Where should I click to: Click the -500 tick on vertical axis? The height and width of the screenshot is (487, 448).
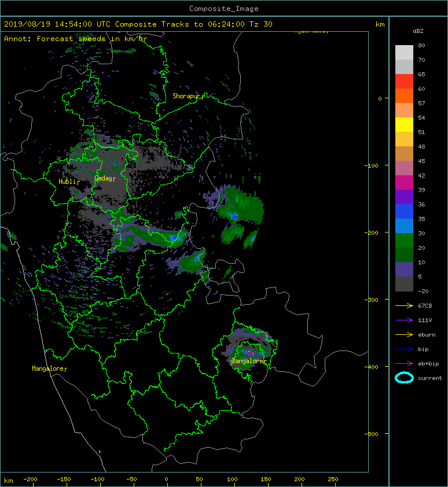point(371,434)
